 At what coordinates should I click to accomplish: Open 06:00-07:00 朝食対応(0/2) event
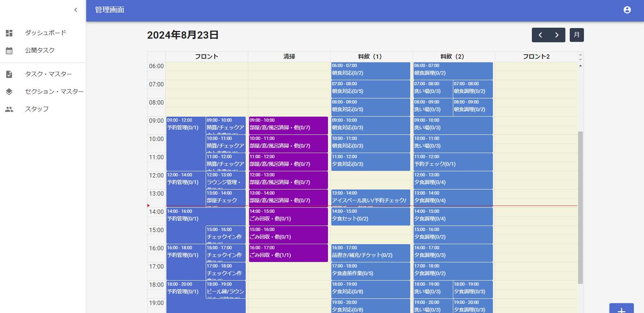tap(371, 71)
